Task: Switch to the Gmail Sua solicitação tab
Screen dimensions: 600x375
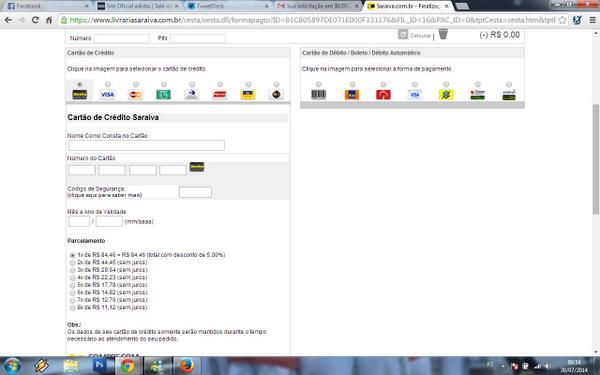Action: click(x=318, y=6)
